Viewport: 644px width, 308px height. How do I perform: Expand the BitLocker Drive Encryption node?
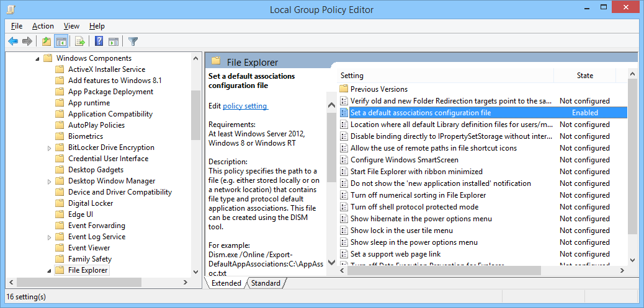click(x=50, y=147)
